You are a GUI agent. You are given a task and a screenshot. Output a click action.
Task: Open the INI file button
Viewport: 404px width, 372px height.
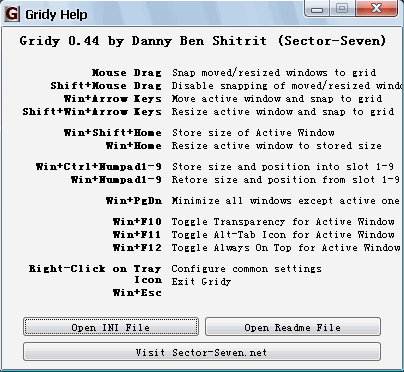tap(111, 326)
